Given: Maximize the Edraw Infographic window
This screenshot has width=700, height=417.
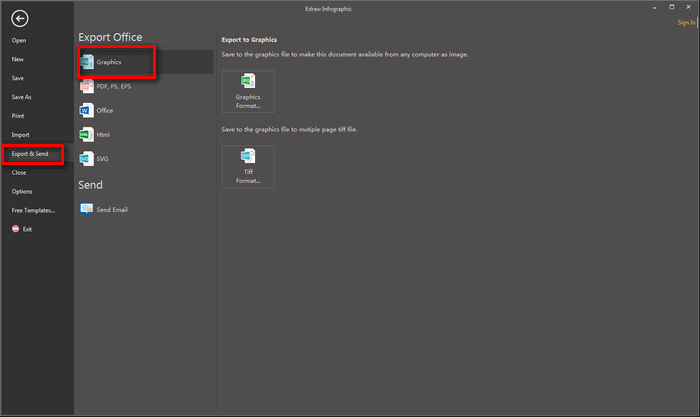Looking at the screenshot, I should point(671,7).
